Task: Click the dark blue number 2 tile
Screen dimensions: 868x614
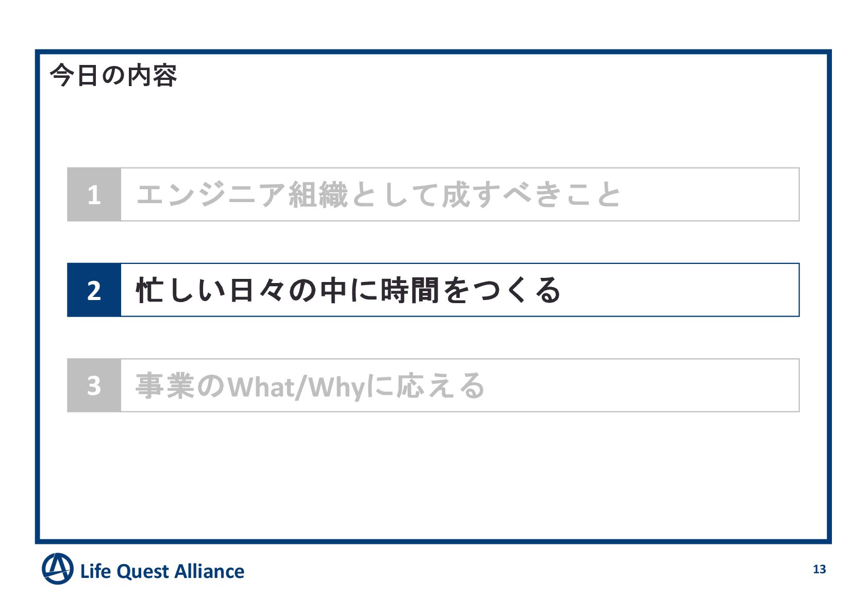Action: 94,290
